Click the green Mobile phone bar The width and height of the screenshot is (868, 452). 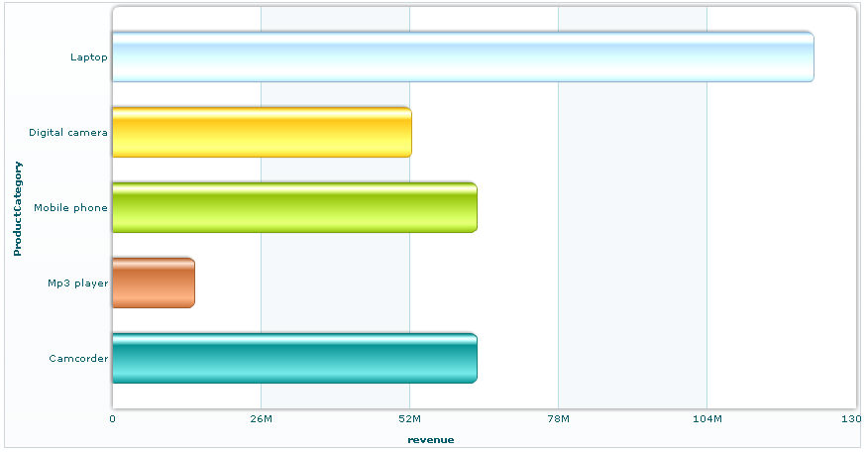(x=294, y=208)
